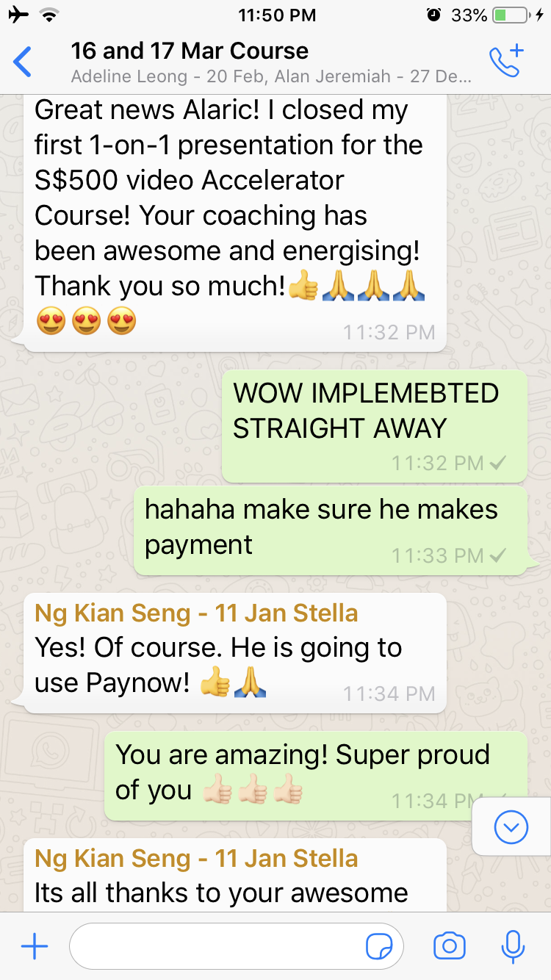Tap the 'Its all thanks to your awesome' message

(x=235, y=875)
